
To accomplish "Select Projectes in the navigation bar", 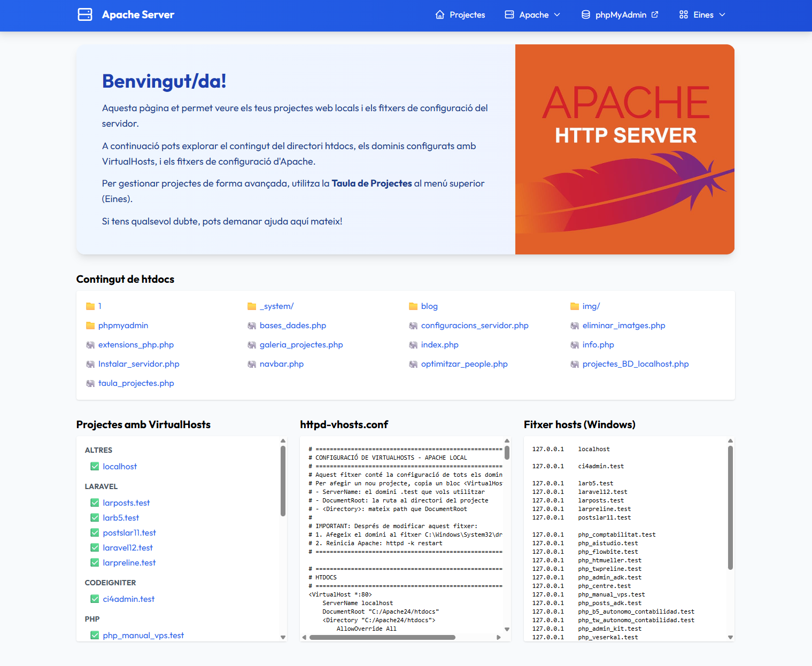I will click(x=467, y=14).
